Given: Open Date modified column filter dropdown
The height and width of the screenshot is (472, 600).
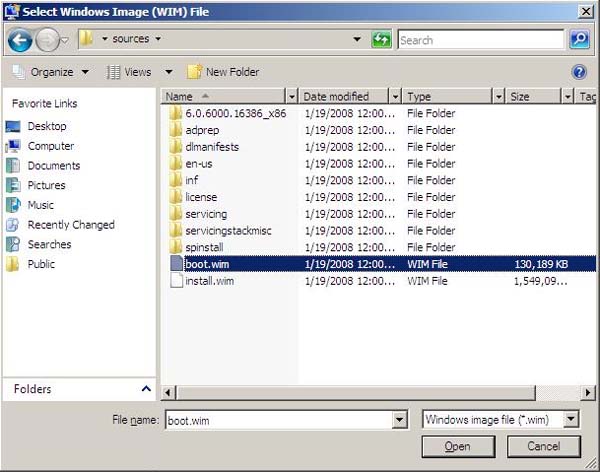Looking at the screenshot, I should 395,96.
